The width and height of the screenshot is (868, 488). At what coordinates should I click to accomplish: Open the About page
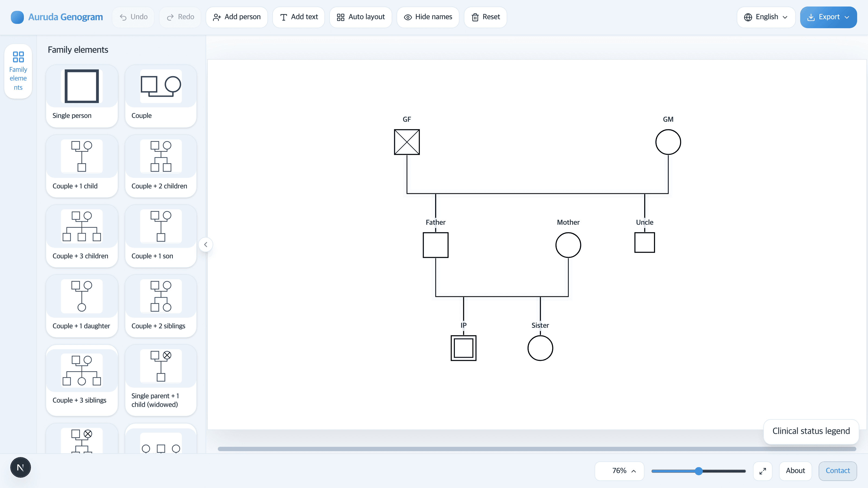point(795,471)
